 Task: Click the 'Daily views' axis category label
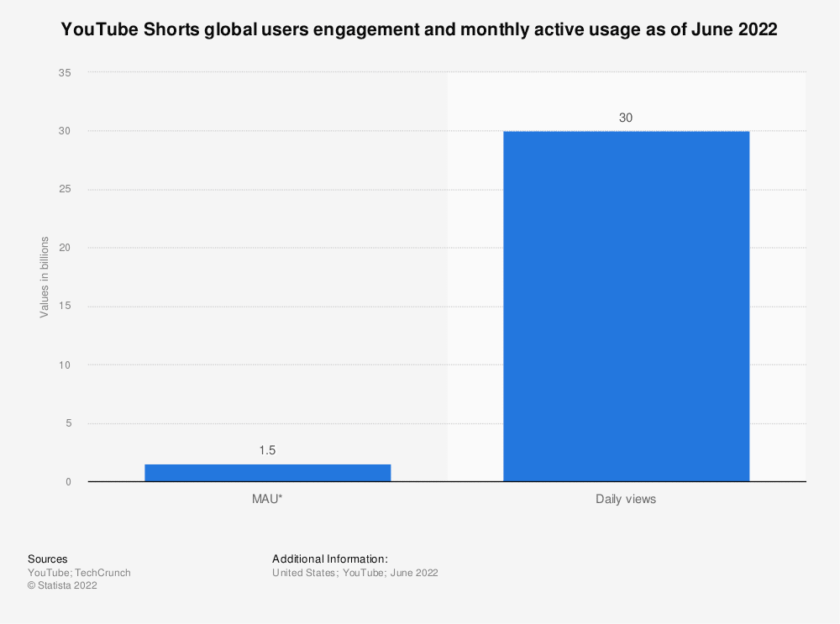point(626,499)
